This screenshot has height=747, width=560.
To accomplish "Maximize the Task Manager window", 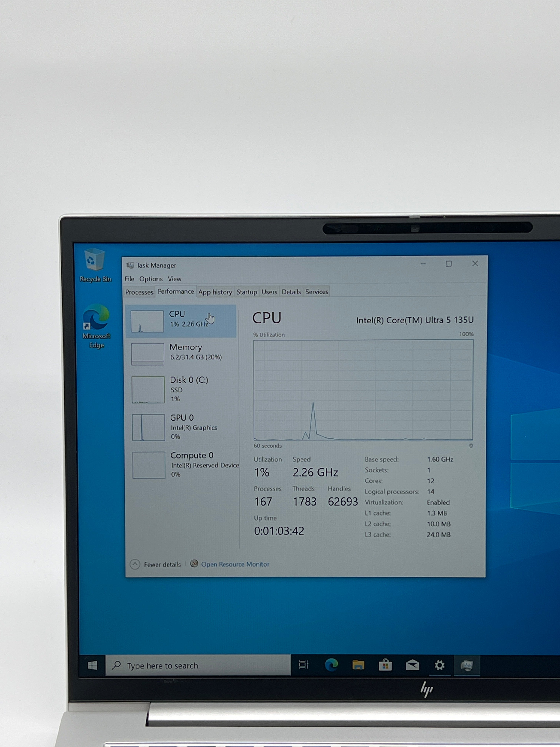I will 449,264.
